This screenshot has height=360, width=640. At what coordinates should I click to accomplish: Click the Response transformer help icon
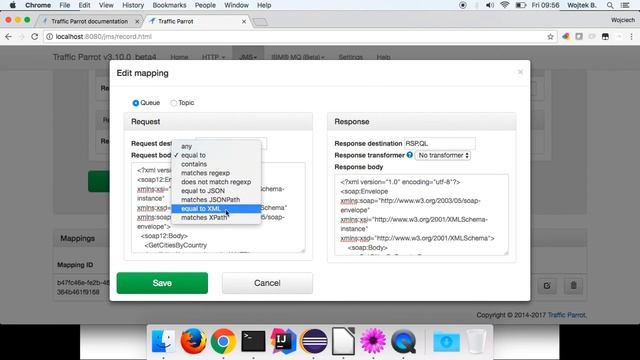click(409, 155)
